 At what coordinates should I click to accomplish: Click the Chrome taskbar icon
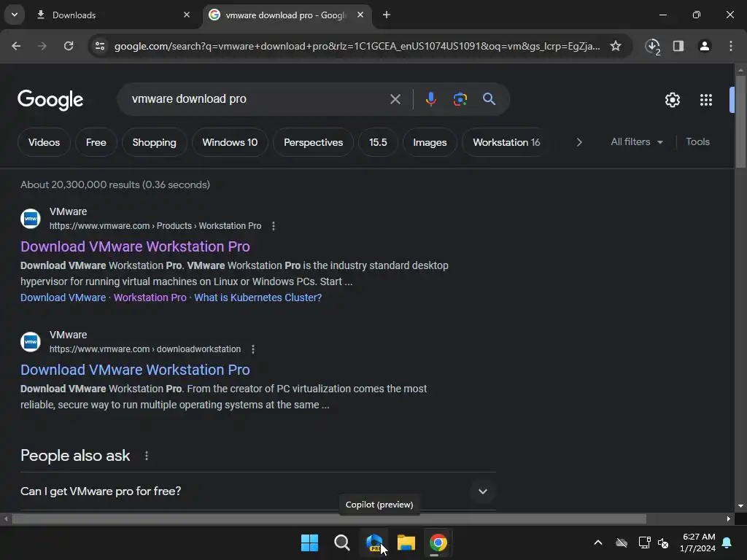click(x=438, y=542)
